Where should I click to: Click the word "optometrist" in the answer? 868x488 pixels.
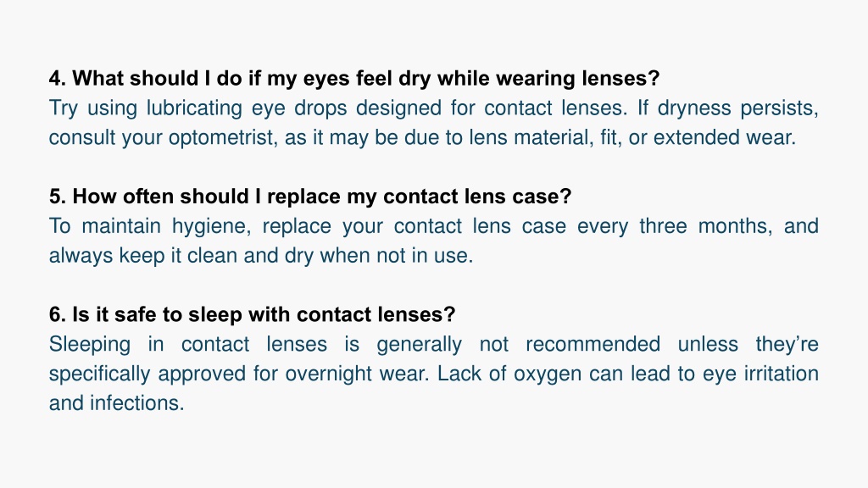pos(223,138)
